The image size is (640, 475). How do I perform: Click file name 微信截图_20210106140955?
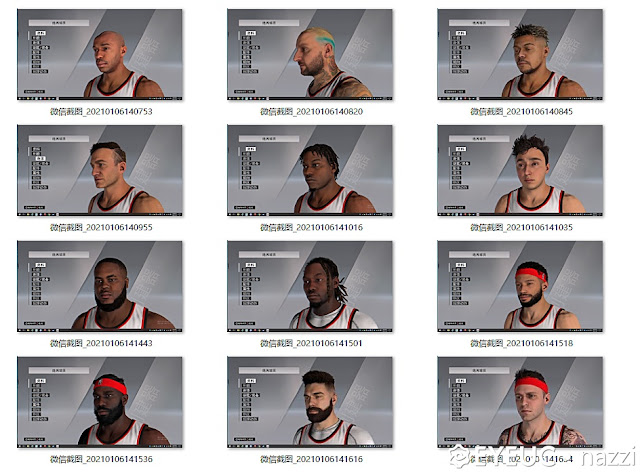tap(101, 227)
